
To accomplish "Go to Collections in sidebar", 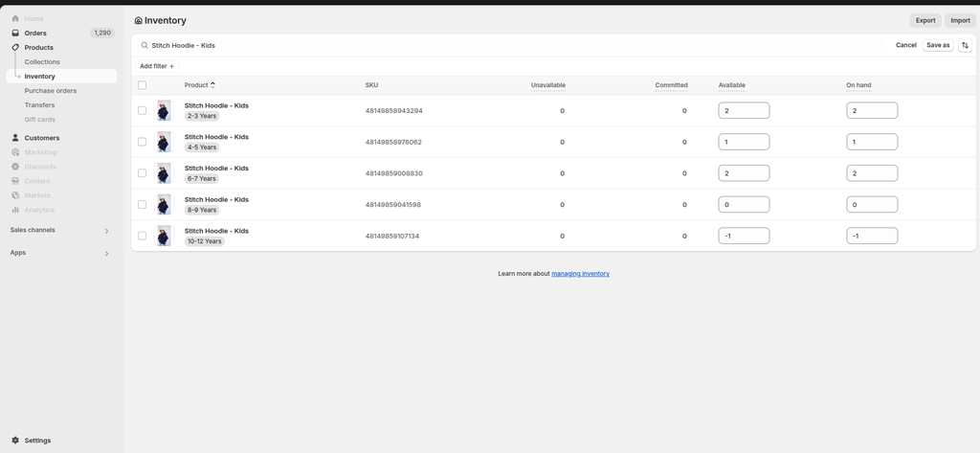I will (x=42, y=62).
